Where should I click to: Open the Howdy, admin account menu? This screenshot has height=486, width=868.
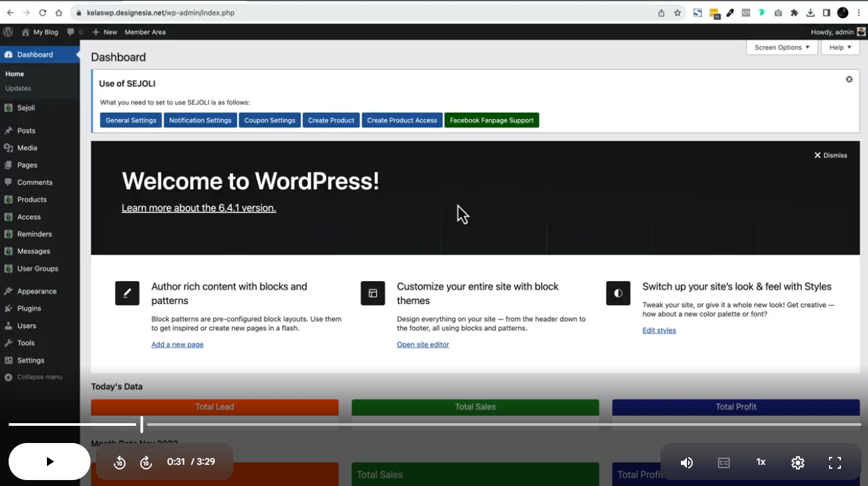(x=838, y=32)
